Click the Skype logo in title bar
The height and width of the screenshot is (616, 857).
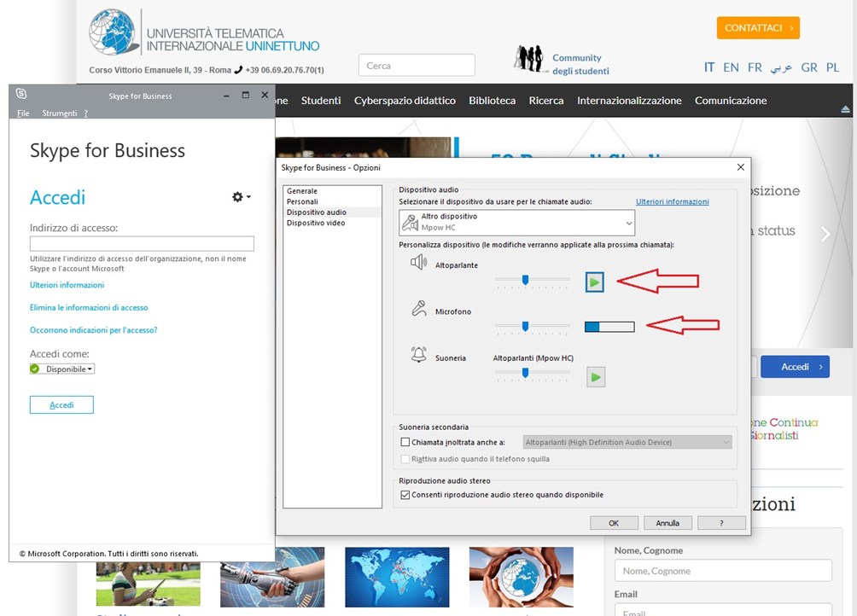click(21, 96)
